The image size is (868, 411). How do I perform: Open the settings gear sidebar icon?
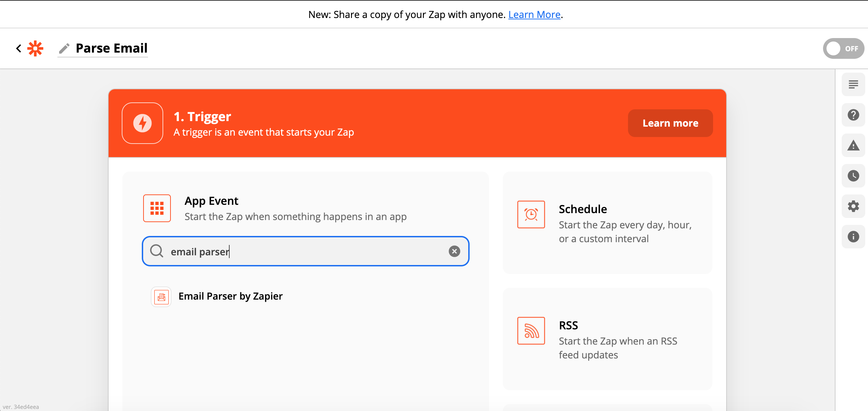tap(853, 206)
